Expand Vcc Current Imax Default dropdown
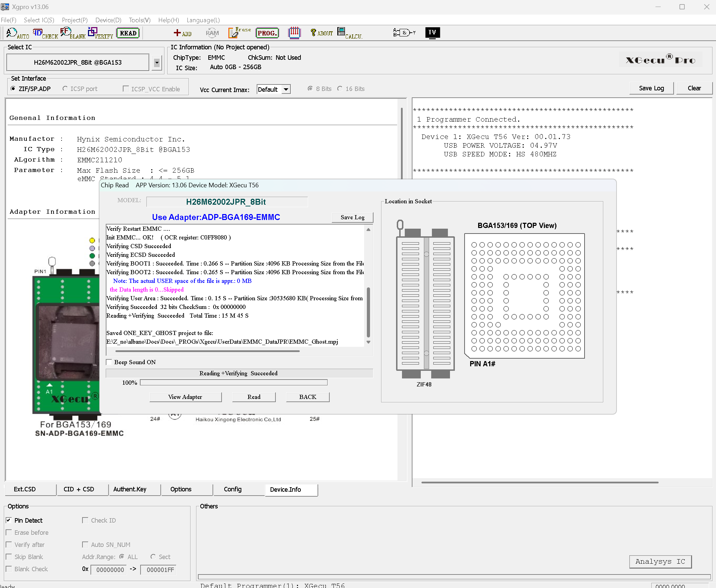The height and width of the screenshot is (588, 716). [x=286, y=89]
